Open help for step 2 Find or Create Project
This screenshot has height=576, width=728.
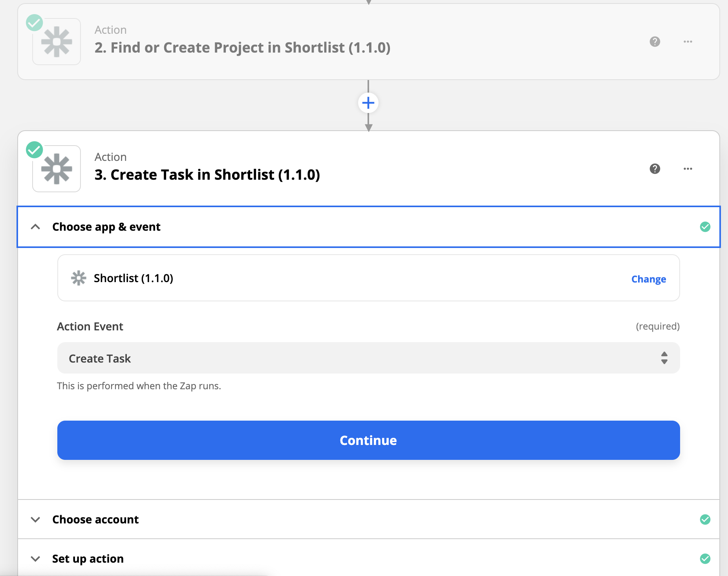coord(655,42)
